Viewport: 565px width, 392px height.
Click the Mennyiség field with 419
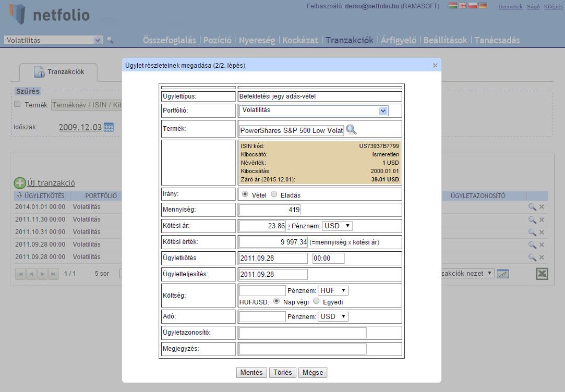coord(270,210)
